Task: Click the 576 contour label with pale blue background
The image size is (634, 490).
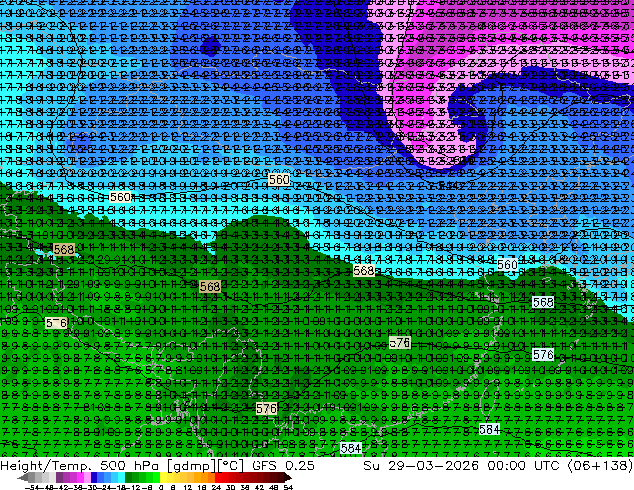Action: click(x=543, y=355)
